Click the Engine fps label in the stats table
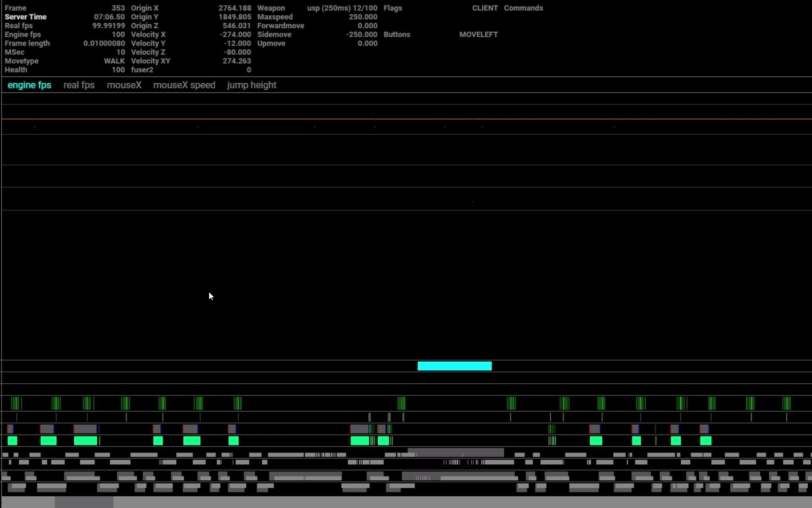The width and height of the screenshot is (812, 508). coord(23,34)
